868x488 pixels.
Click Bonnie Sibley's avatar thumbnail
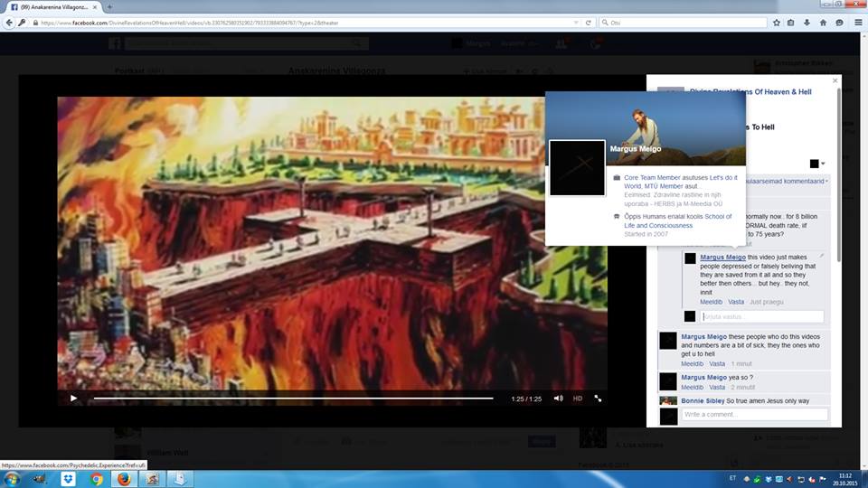(668, 401)
